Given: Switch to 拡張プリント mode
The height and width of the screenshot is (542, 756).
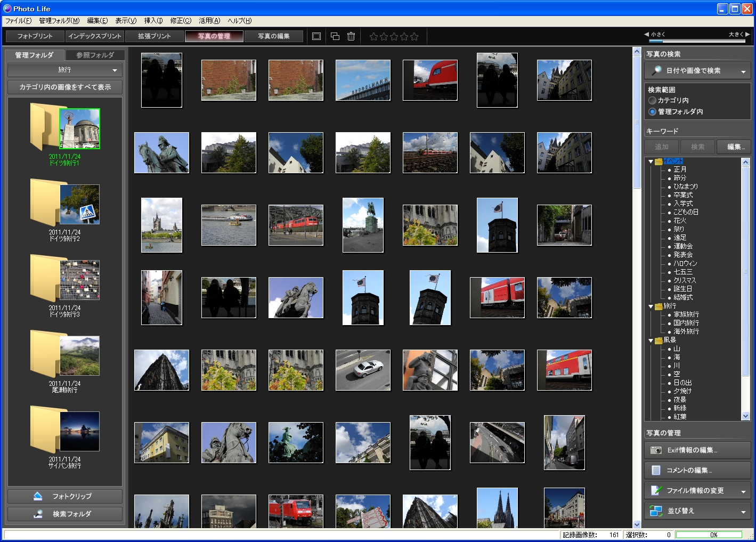Looking at the screenshot, I should pyautogui.click(x=155, y=36).
